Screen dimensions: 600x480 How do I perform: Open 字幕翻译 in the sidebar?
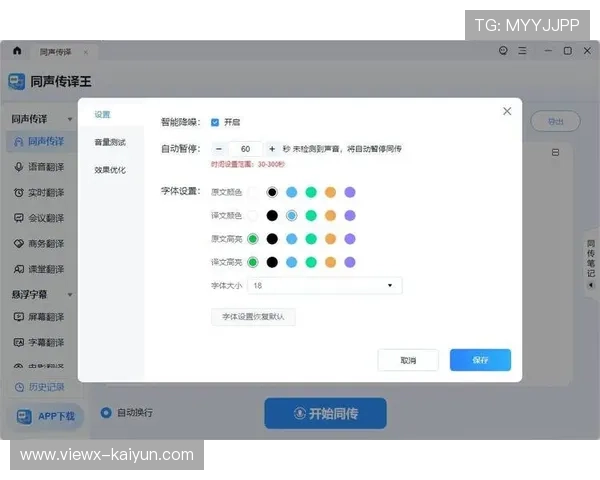point(39,342)
